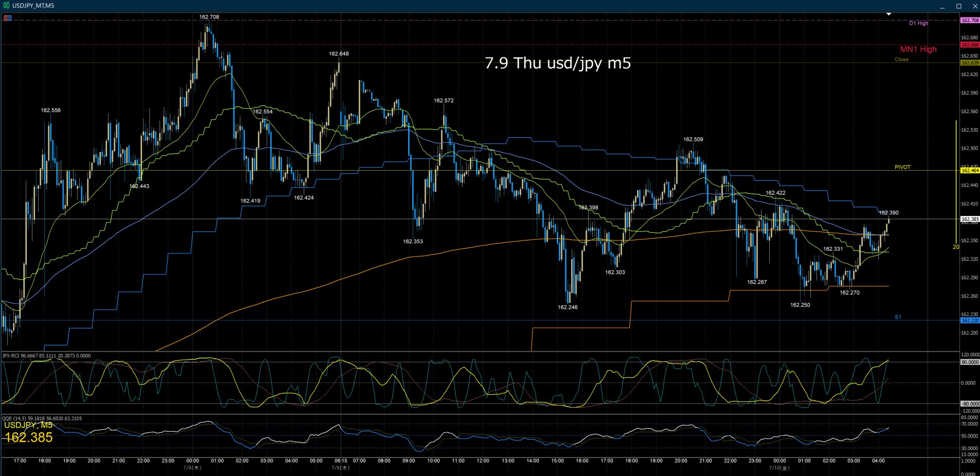The height and width of the screenshot is (476, 980).
Task: Click the 12:00 time axis label
Action: 483,461
